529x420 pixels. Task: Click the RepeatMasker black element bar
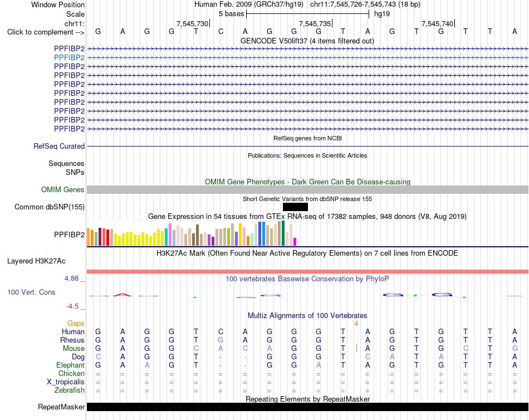[x=307, y=407]
